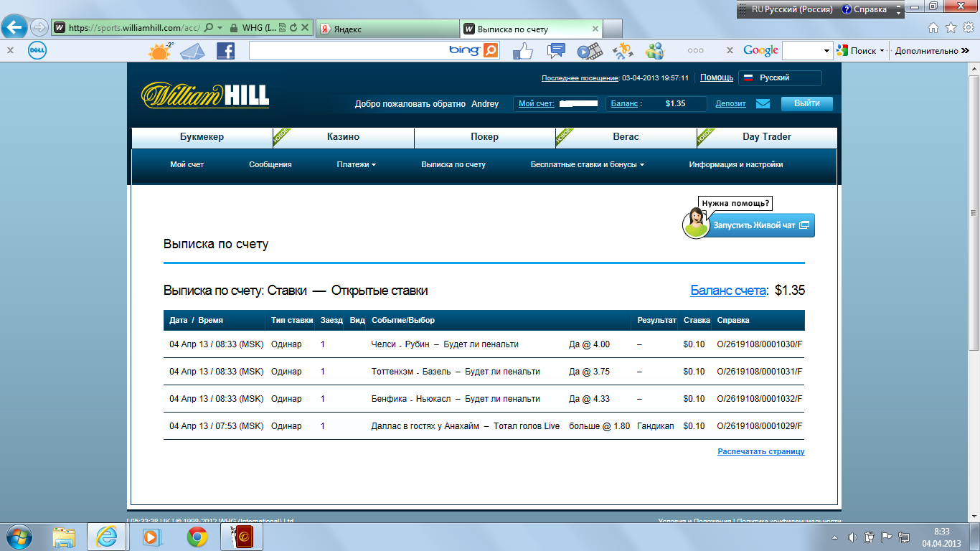Click the volume speaker tray icon
The width and height of the screenshot is (980, 551).
click(x=852, y=537)
